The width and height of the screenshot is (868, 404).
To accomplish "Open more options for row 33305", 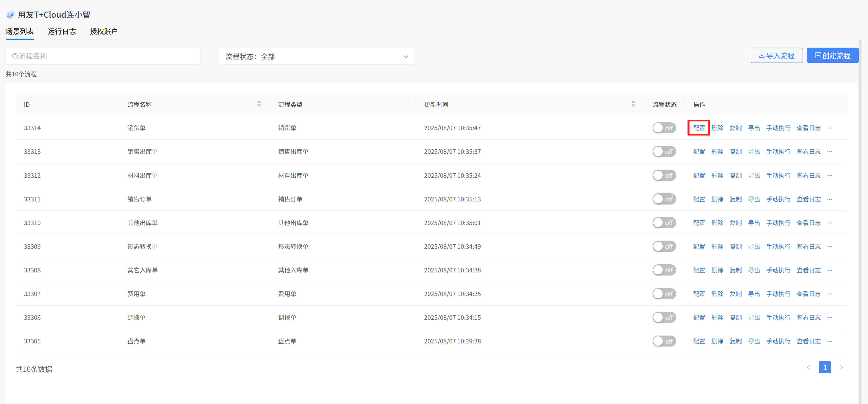I will click(x=830, y=341).
